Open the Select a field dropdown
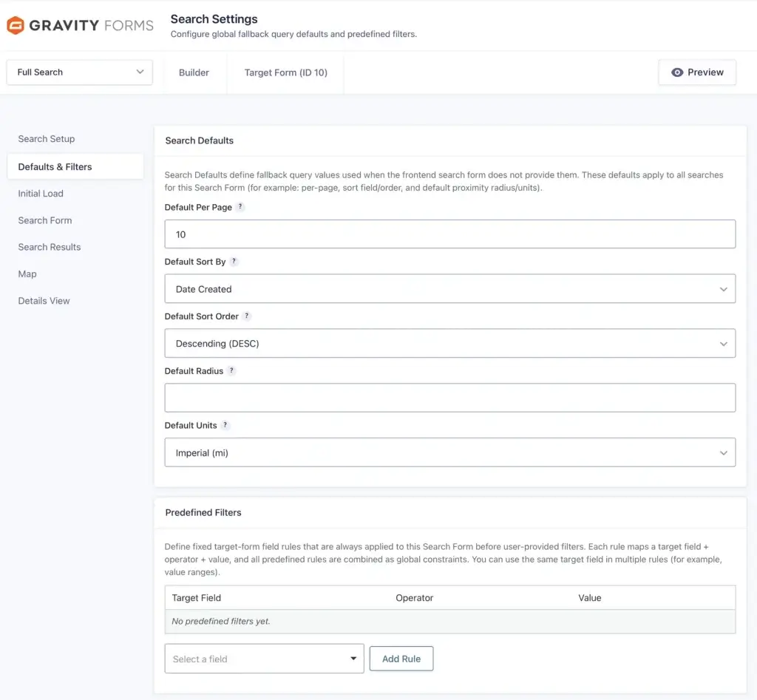 click(264, 659)
